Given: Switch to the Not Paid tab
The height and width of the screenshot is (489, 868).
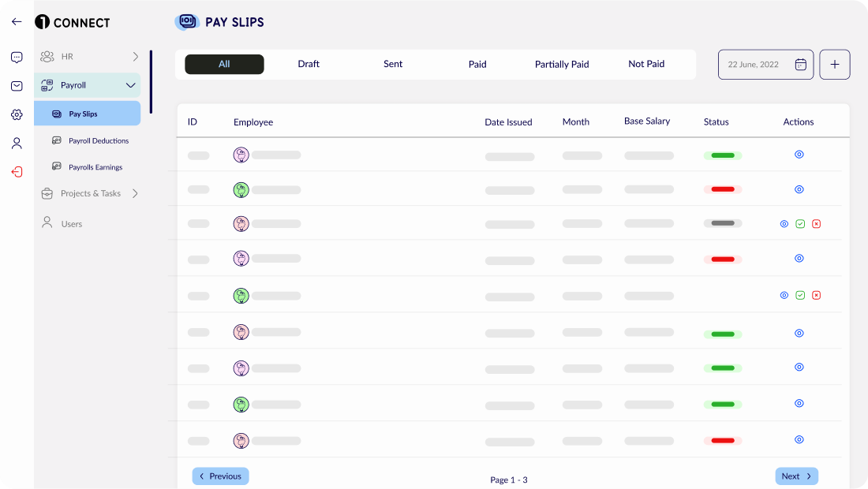Looking at the screenshot, I should [x=646, y=64].
